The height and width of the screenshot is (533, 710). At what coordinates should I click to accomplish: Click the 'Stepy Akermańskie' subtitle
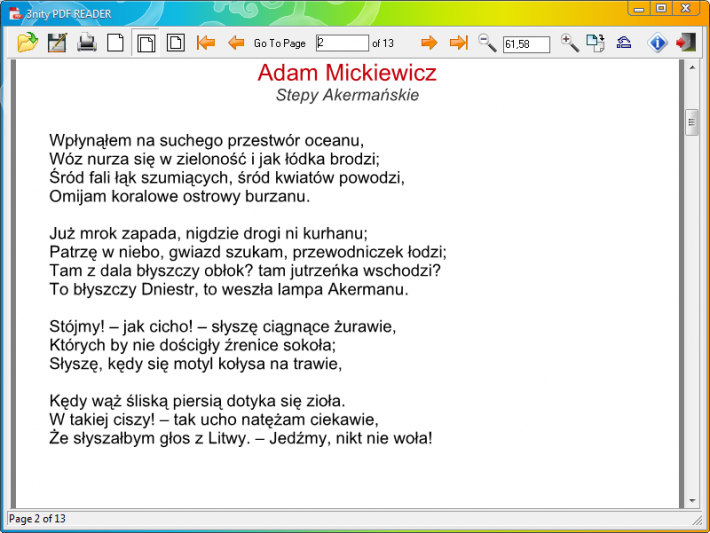click(x=347, y=95)
